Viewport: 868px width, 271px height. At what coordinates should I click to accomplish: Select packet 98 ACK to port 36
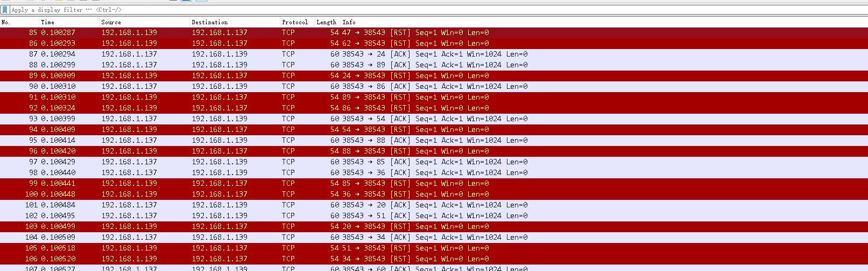tap(434, 173)
